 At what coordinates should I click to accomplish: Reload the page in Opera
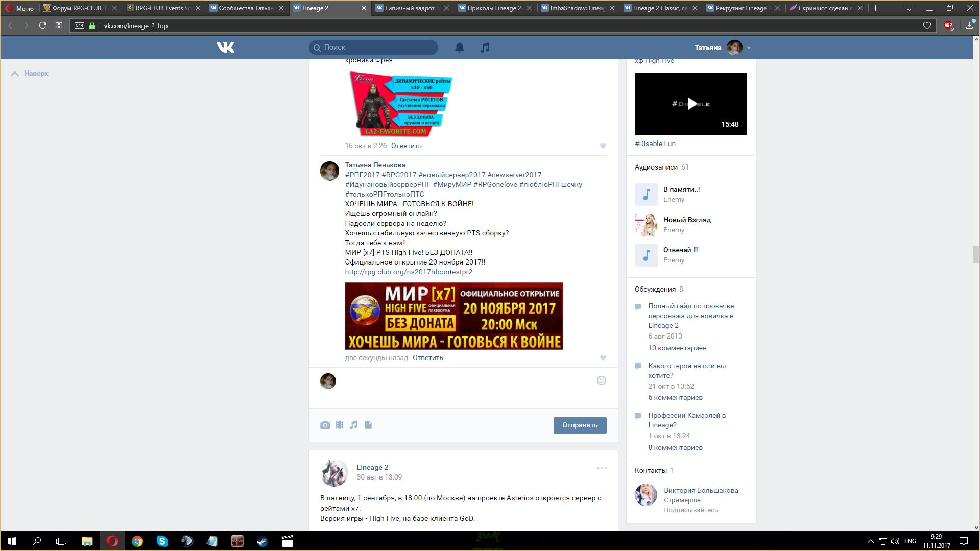(x=42, y=26)
